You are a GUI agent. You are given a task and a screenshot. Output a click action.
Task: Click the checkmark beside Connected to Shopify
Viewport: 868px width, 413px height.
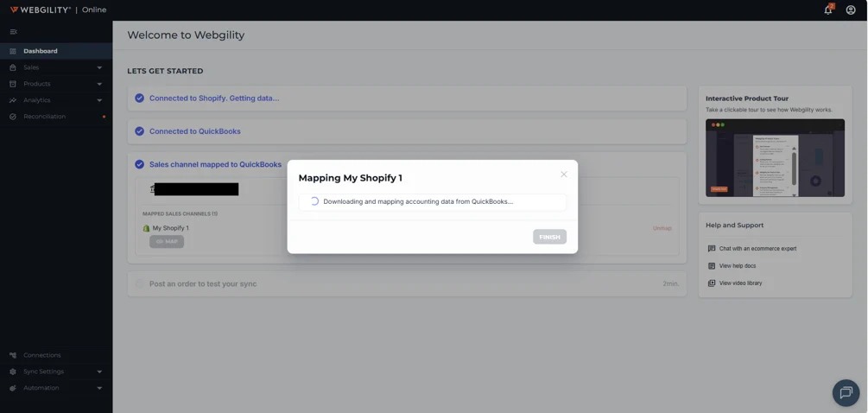click(140, 98)
